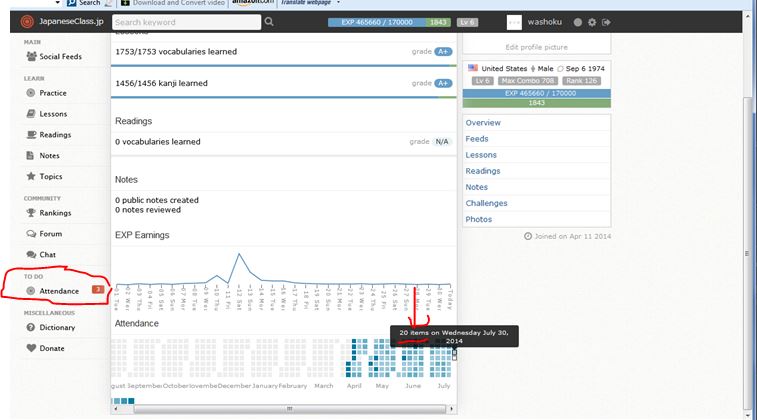The image size is (757, 420).
Task: Open Attendance in the To Do section
Action: click(58, 290)
